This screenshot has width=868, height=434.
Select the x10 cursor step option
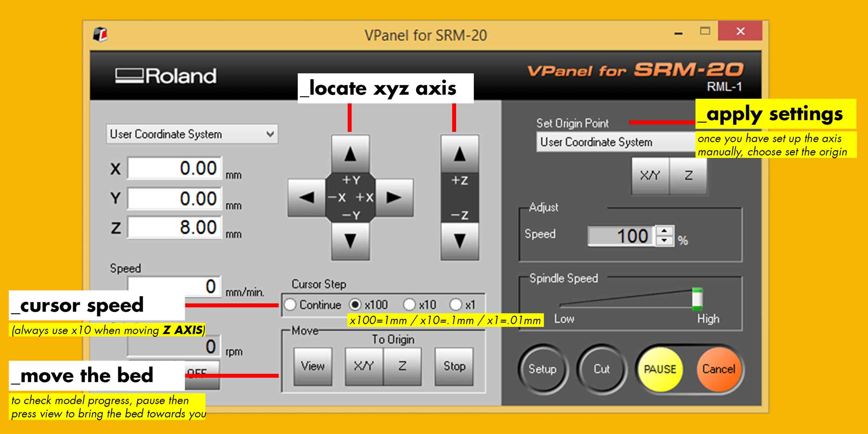point(409,305)
